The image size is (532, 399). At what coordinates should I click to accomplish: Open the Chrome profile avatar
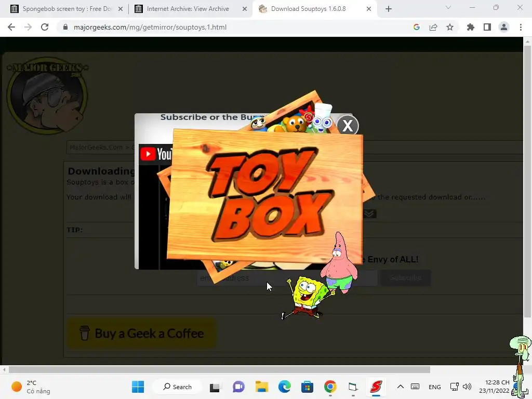tap(504, 27)
